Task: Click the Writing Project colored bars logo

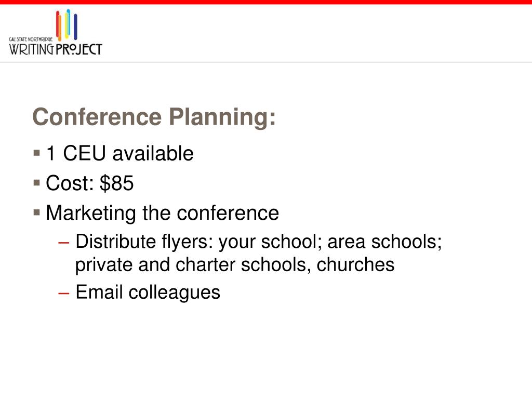Action: coord(67,25)
